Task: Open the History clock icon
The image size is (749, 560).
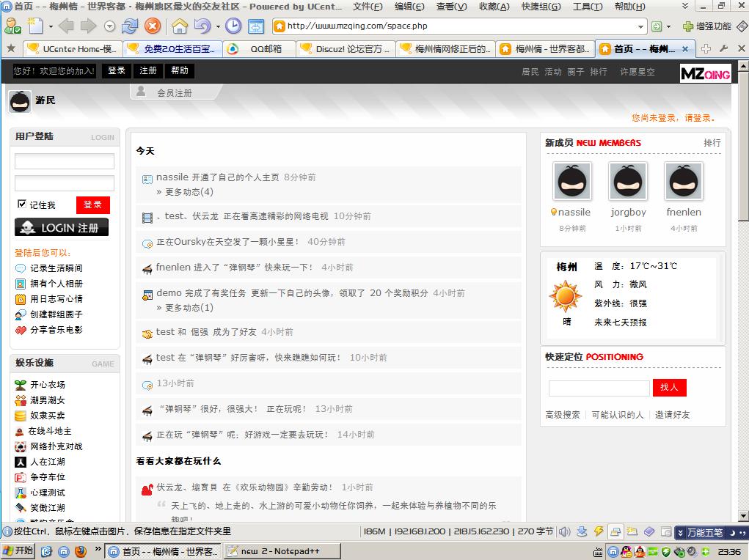Action: click(233, 26)
